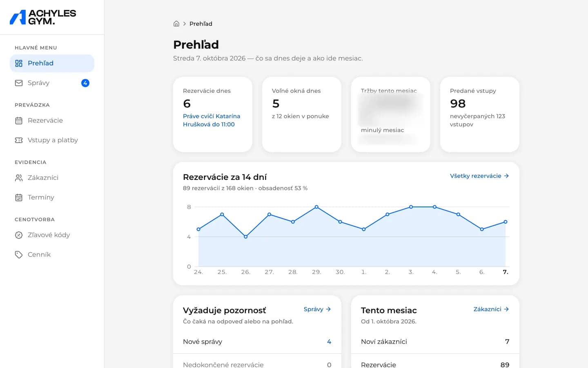Follow the Zákazníci link in Tento mesiac

point(491,309)
